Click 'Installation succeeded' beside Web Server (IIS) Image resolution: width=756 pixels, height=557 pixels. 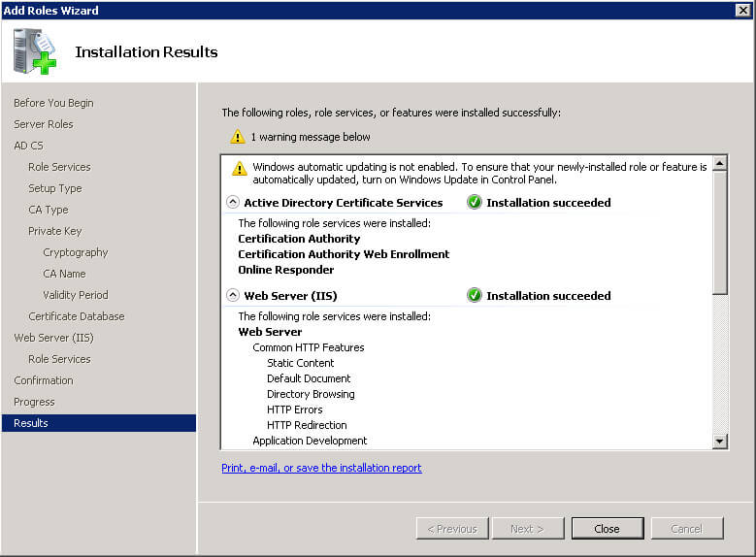pos(548,296)
